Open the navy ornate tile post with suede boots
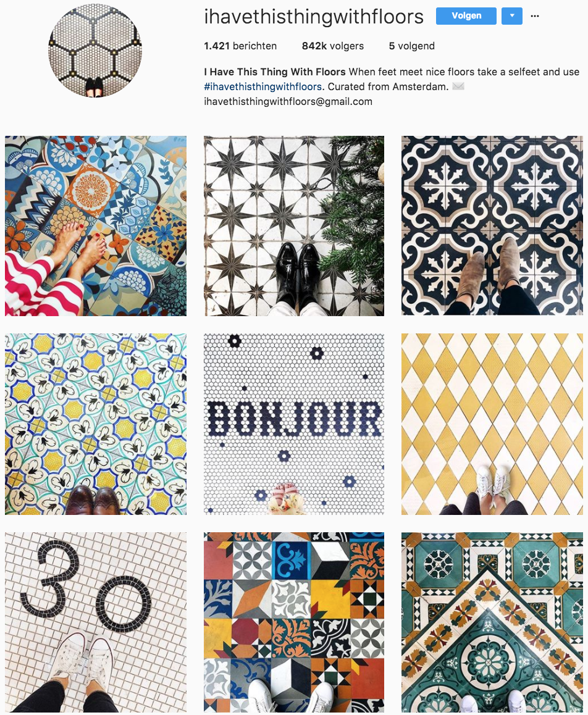This screenshot has height=715, width=588. (492, 226)
